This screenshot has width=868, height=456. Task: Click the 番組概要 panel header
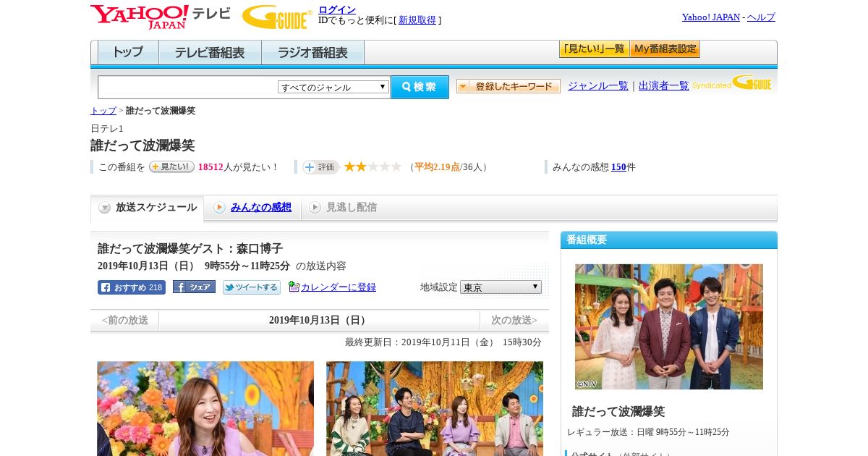pyautogui.click(x=669, y=240)
